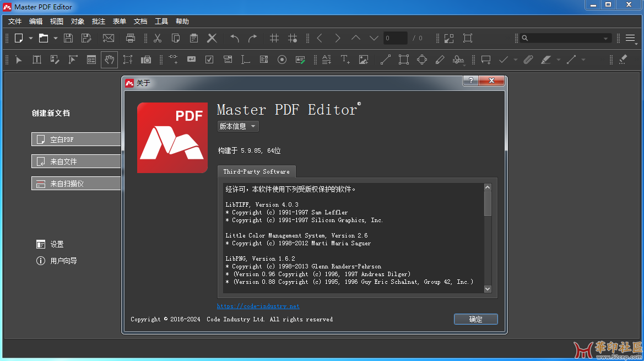The image size is (644, 361).
Task: Click the 来自扫描仪 button
Action: [77, 184]
